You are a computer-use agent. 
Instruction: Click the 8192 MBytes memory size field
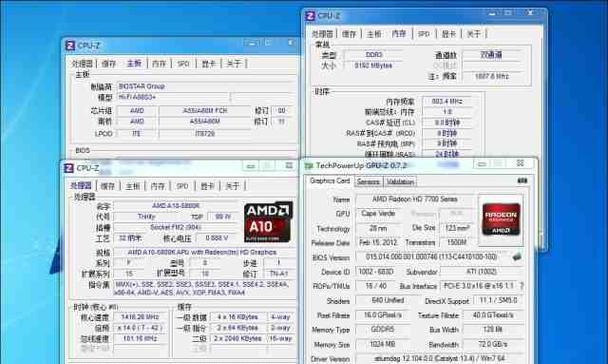click(374, 66)
